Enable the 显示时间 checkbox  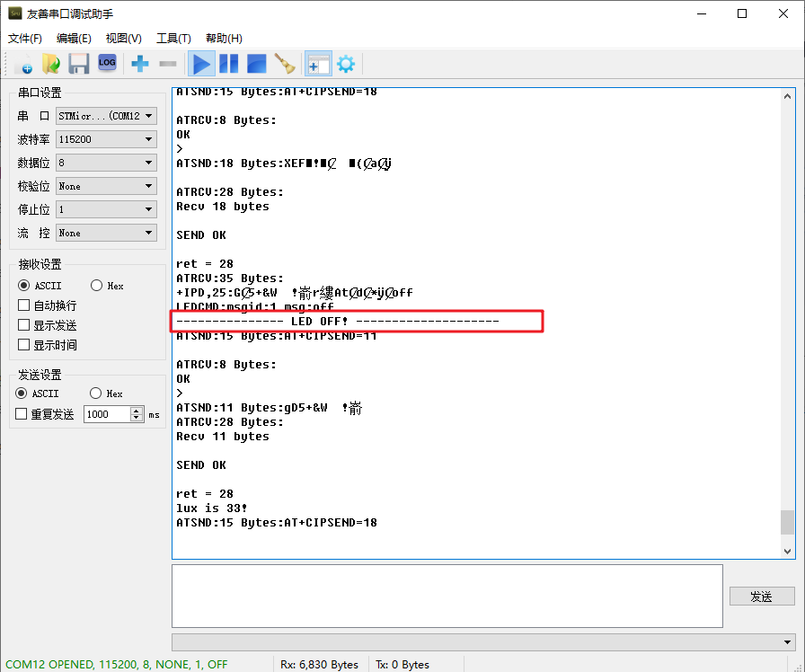23,345
